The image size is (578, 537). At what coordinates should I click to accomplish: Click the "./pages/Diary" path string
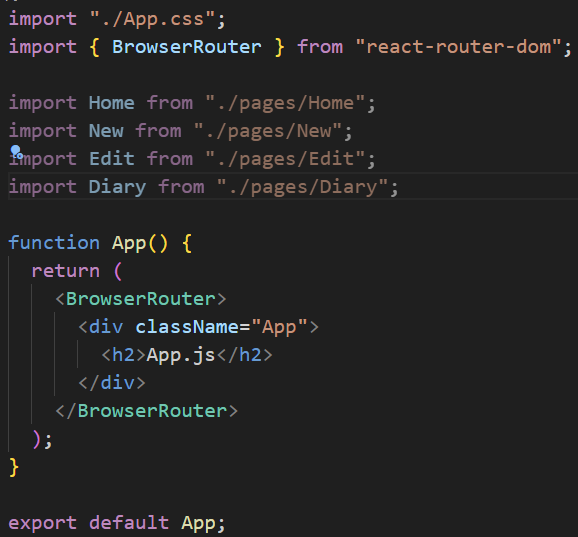pyautogui.click(x=302, y=187)
